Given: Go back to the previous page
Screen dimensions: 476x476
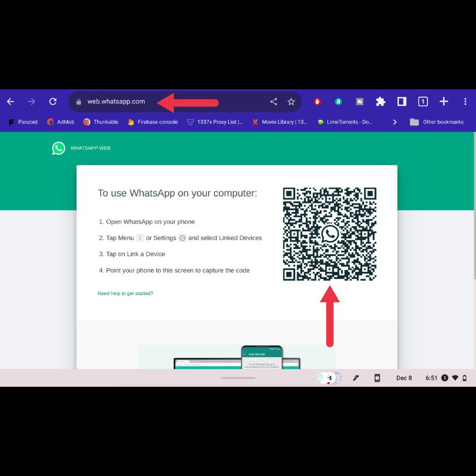Looking at the screenshot, I should coord(11,101).
